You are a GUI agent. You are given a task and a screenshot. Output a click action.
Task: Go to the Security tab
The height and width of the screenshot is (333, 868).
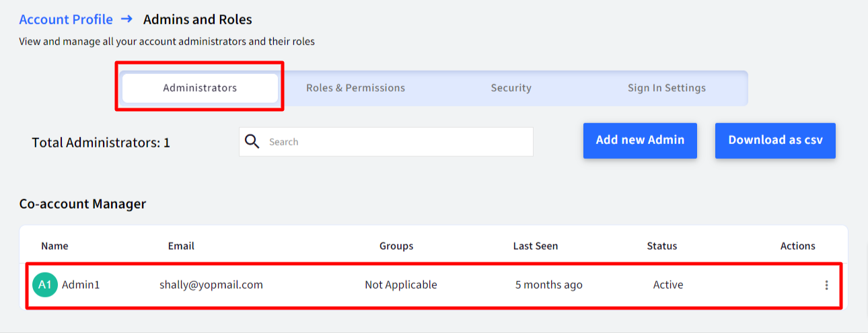pyautogui.click(x=511, y=88)
